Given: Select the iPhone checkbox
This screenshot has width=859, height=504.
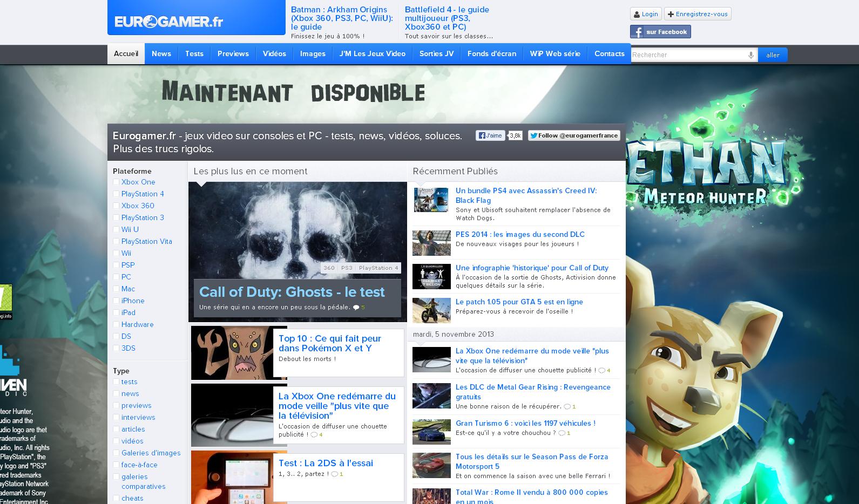Looking at the screenshot, I should click(116, 301).
